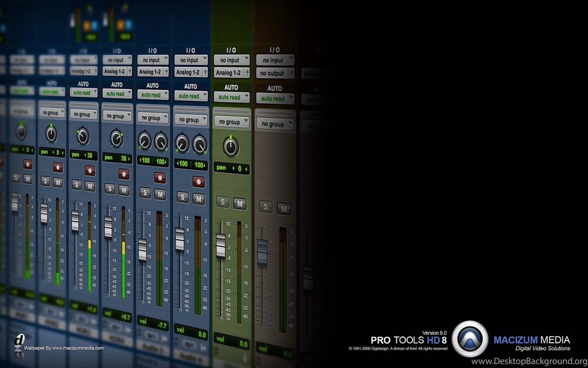The image size is (588, 368).
Task: Mute the vol -7.7 channel
Action: (160, 194)
